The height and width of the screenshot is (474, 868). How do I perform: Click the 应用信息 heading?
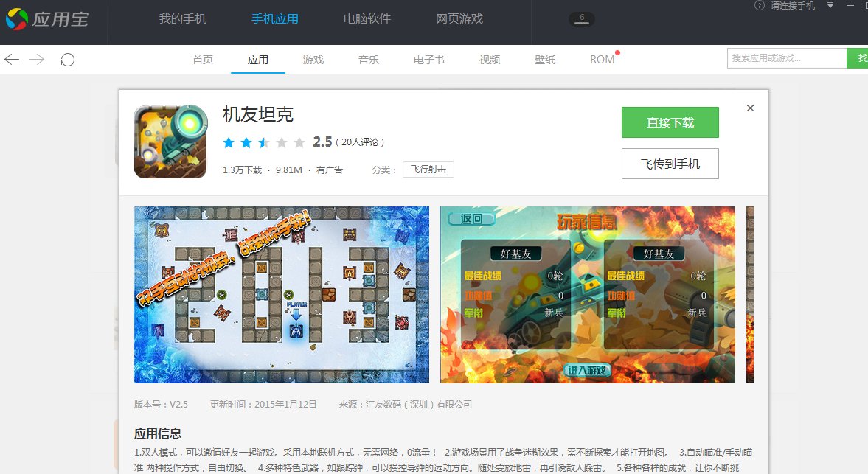pyautogui.click(x=158, y=433)
